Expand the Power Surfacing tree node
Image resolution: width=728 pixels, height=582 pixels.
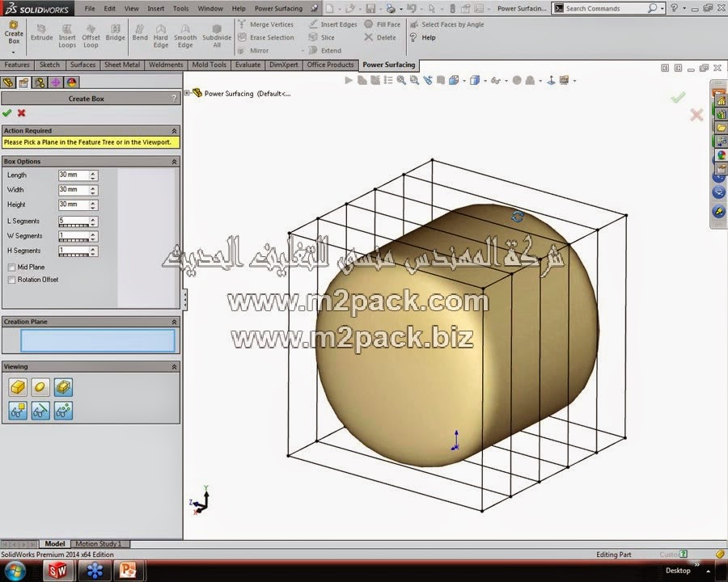click(187, 93)
